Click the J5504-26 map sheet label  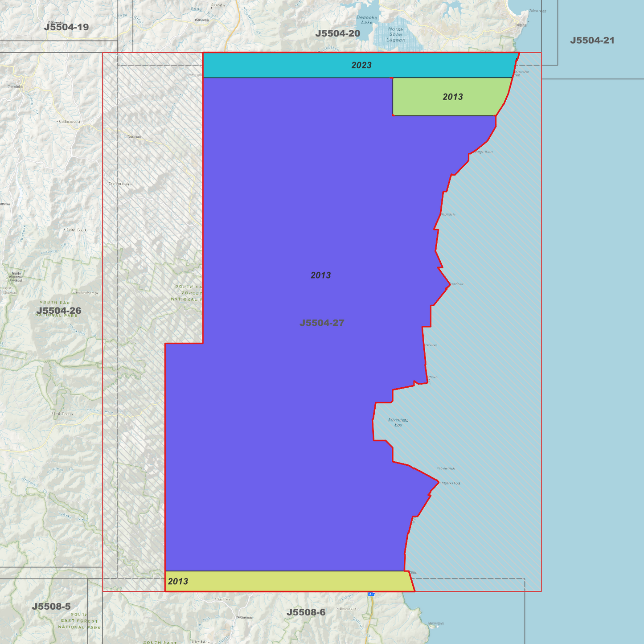pyautogui.click(x=59, y=311)
